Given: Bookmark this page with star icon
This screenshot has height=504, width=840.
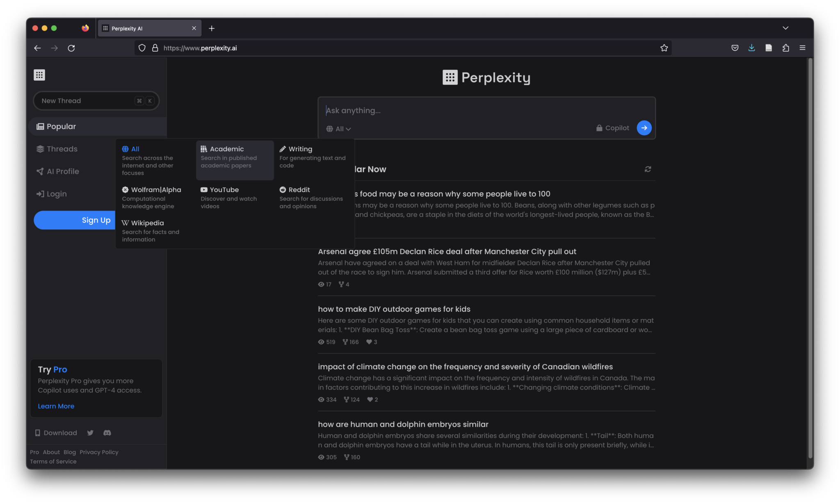Looking at the screenshot, I should click(x=664, y=48).
